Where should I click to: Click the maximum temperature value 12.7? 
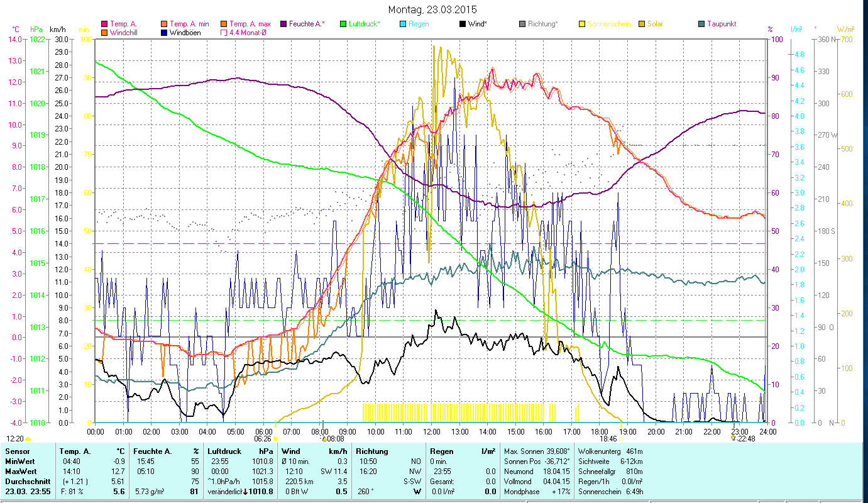119,472
